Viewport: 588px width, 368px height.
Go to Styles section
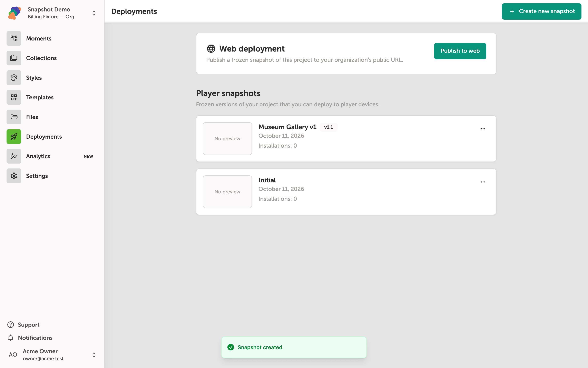pos(34,78)
